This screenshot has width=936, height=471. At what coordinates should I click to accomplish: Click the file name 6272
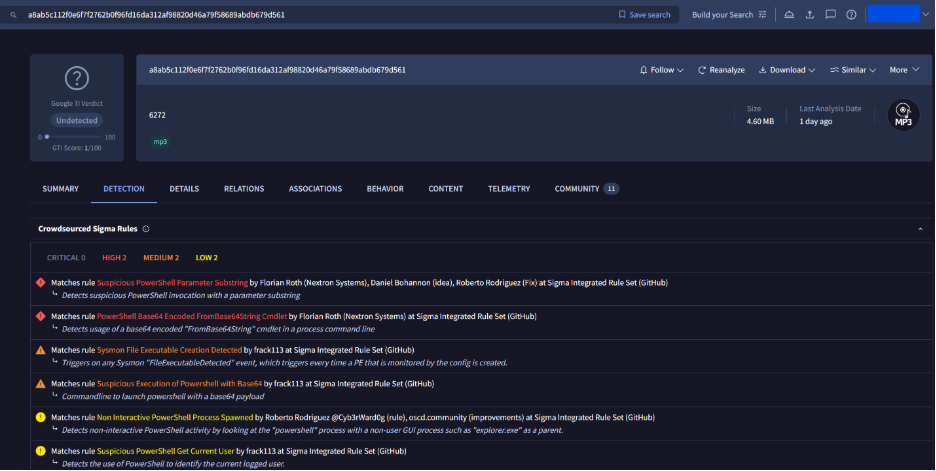[x=157, y=115]
